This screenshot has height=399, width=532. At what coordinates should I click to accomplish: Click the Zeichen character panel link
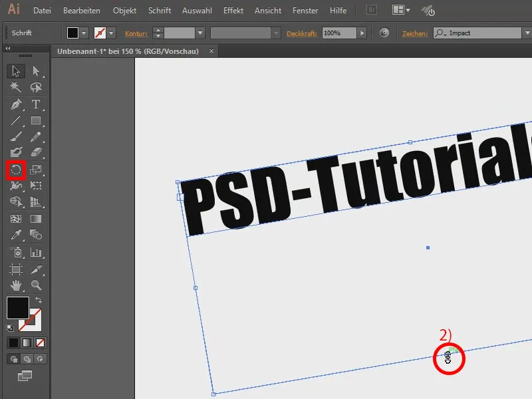(x=415, y=33)
